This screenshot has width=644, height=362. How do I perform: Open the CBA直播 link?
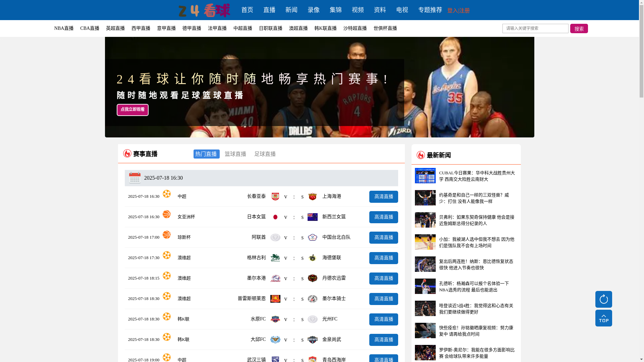point(90,28)
